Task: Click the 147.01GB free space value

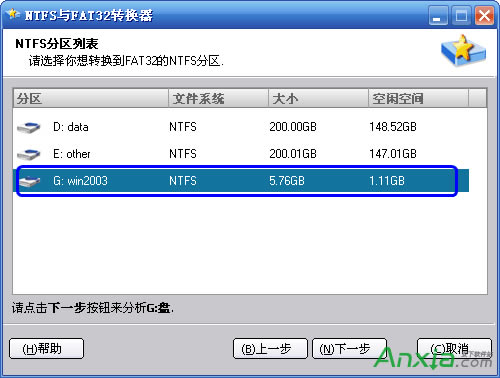Action: point(393,154)
